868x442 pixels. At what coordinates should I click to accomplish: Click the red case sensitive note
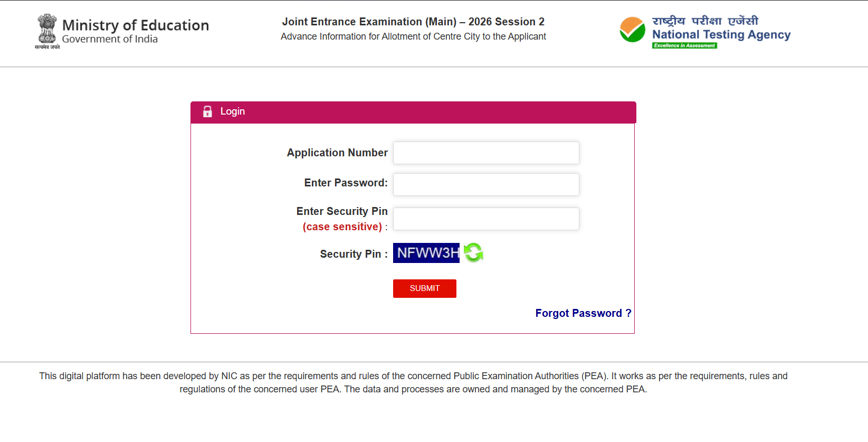(342, 227)
